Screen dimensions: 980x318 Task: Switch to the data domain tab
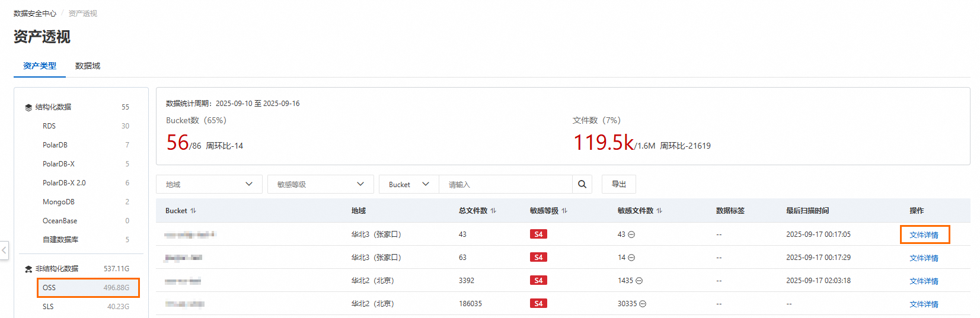(88, 66)
